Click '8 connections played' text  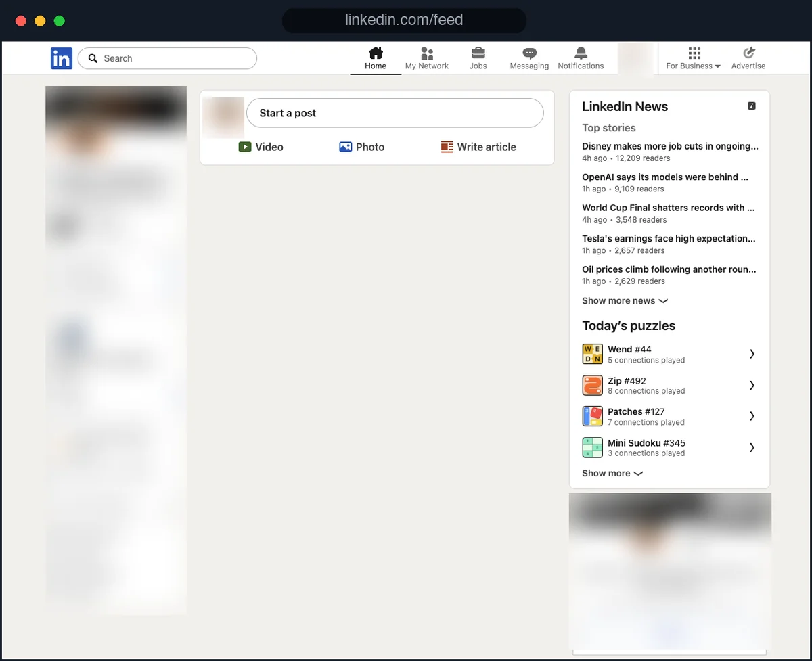click(x=646, y=391)
